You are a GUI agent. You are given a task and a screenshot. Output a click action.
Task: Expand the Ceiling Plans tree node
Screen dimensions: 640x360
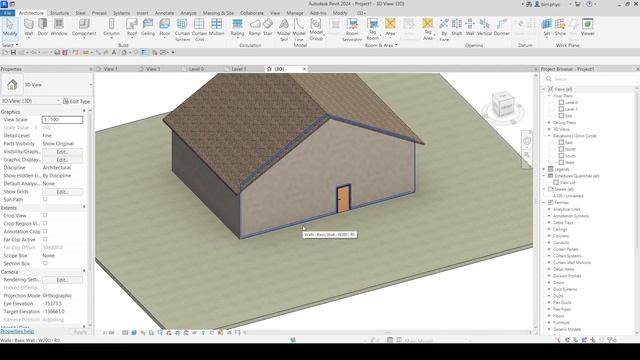click(x=549, y=122)
